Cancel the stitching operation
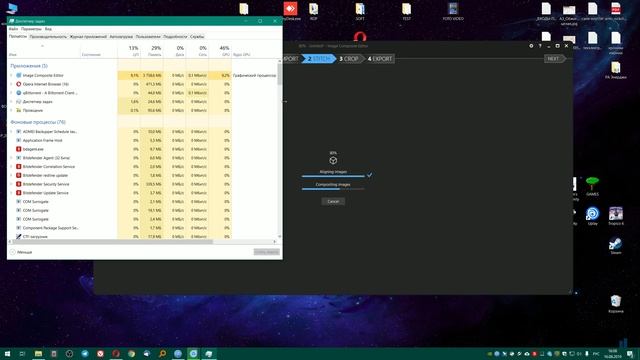This screenshot has height=360, width=640. pos(333,201)
